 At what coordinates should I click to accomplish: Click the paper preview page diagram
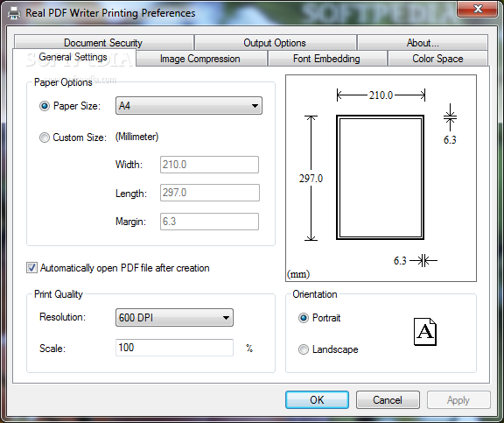click(381, 177)
